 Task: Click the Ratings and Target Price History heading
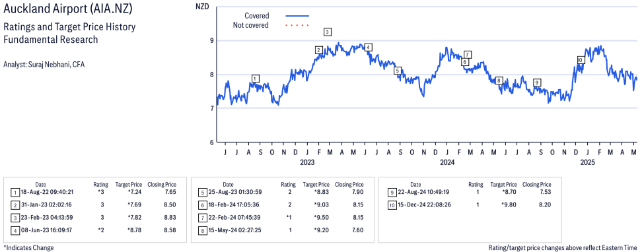point(69,28)
